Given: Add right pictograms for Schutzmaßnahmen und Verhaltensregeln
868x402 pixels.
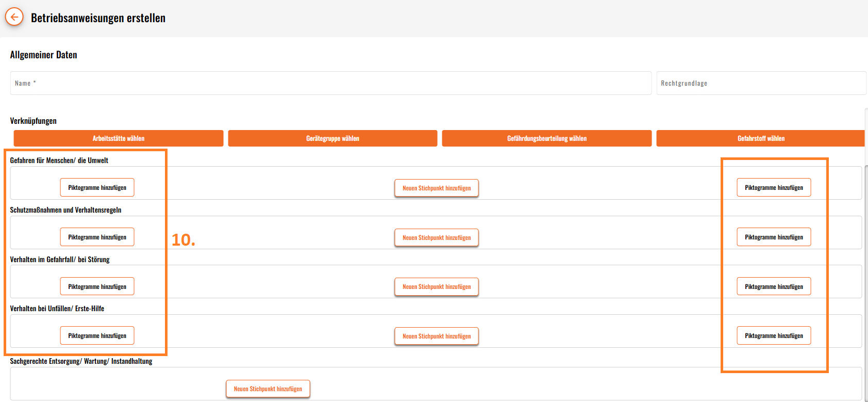Looking at the screenshot, I should (774, 237).
